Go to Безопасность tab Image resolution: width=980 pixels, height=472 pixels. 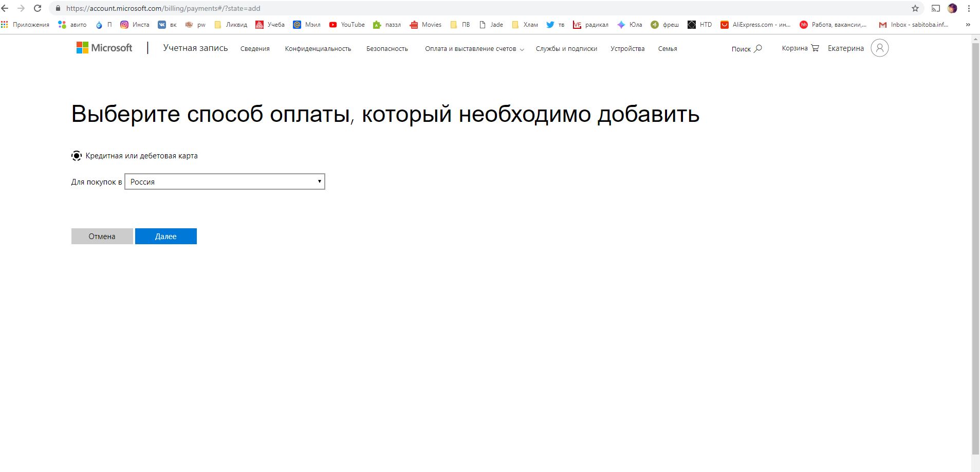(387, 49)
